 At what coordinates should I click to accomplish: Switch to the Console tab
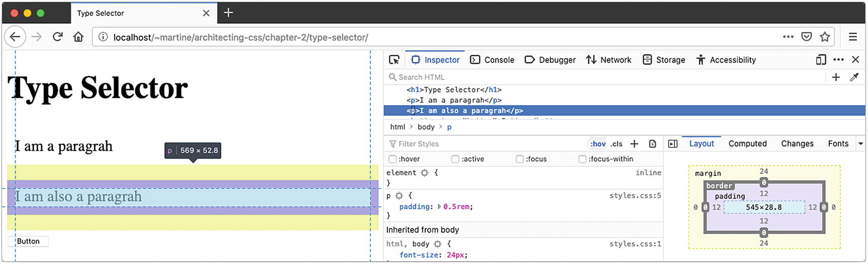(x=492, y=60)
